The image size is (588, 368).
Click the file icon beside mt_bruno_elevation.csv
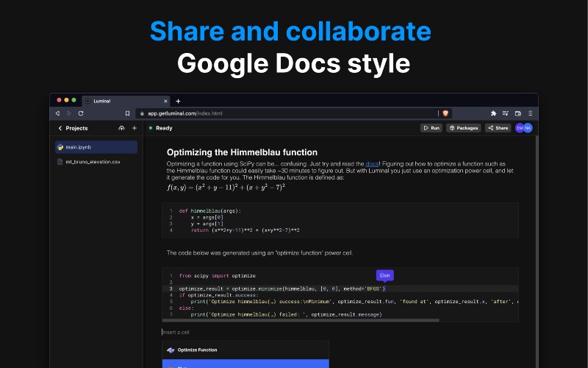pos(60,162)
